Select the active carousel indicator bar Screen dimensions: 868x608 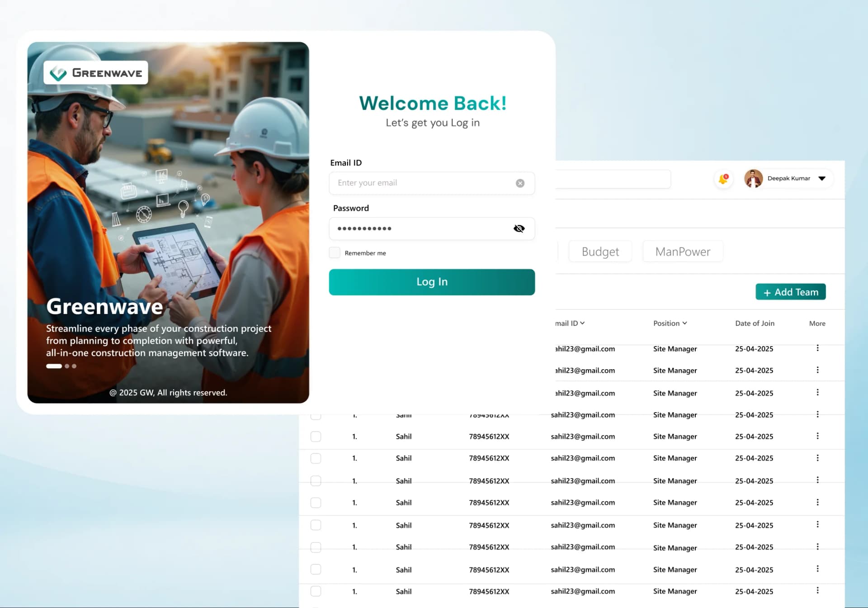point(54,366)
